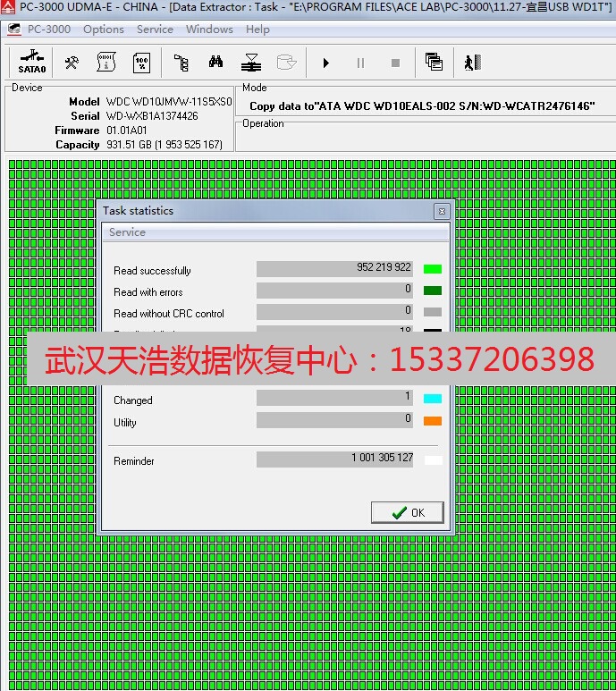Open the Service menu in menu bar

[155, 29]
